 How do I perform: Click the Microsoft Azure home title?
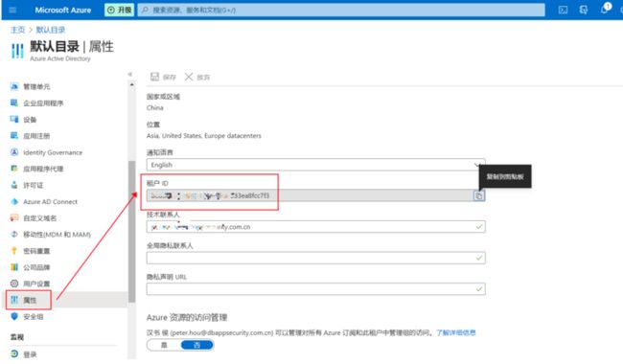62,10
